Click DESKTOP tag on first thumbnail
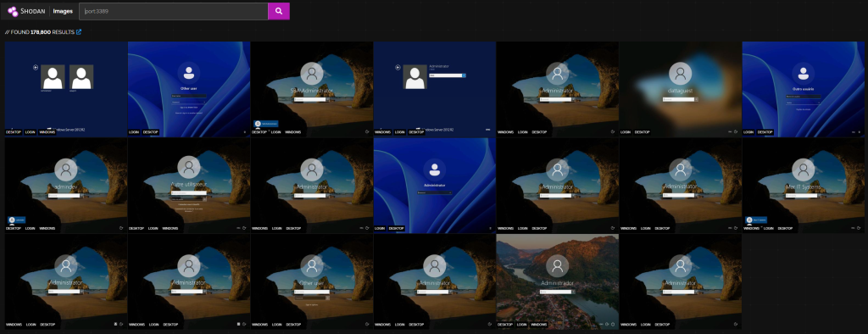 pyautogui.click(x=13, y=132)
